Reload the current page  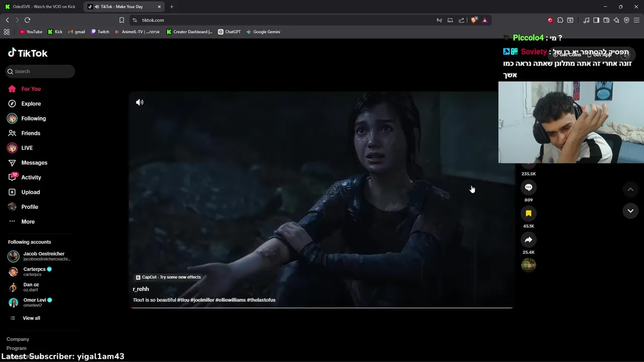pyautogui.click(x=27, y=20)
